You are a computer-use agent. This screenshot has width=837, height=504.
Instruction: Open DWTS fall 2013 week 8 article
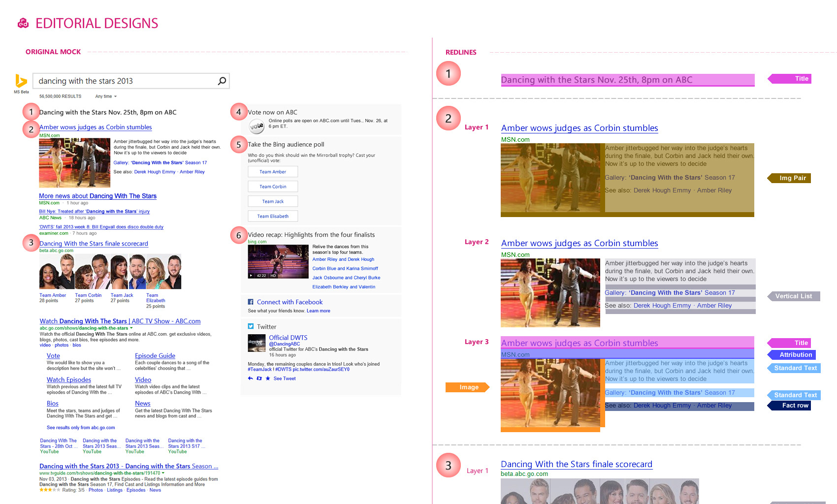[x=101, y=227]
